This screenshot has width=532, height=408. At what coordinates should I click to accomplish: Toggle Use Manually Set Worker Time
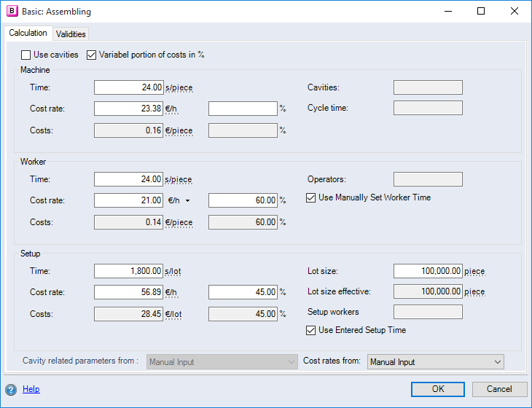[x=312, y=197]
